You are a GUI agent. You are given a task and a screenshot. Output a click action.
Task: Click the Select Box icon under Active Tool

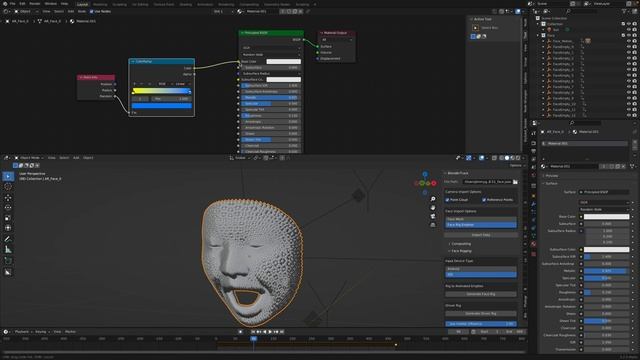pyautogui.click(x=476, y=28)
